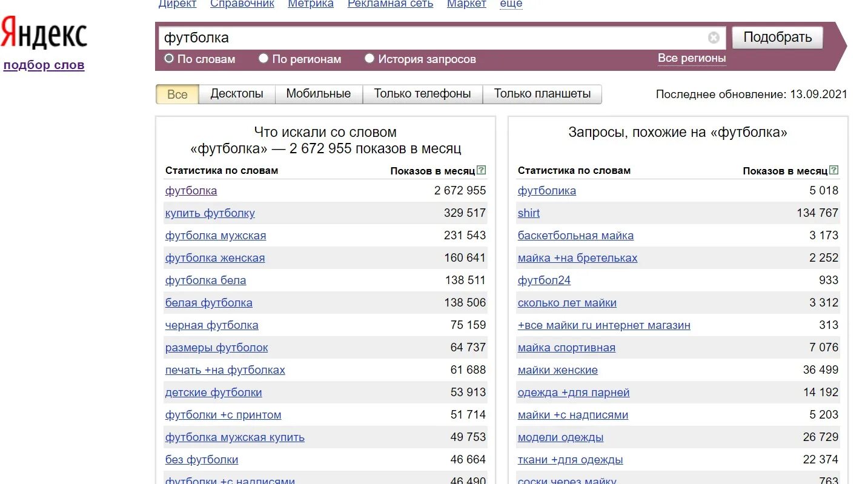Open the 'одежда +для парней' link
The height and width of the screenshot is (484, 868).
[x=574, y=393]
